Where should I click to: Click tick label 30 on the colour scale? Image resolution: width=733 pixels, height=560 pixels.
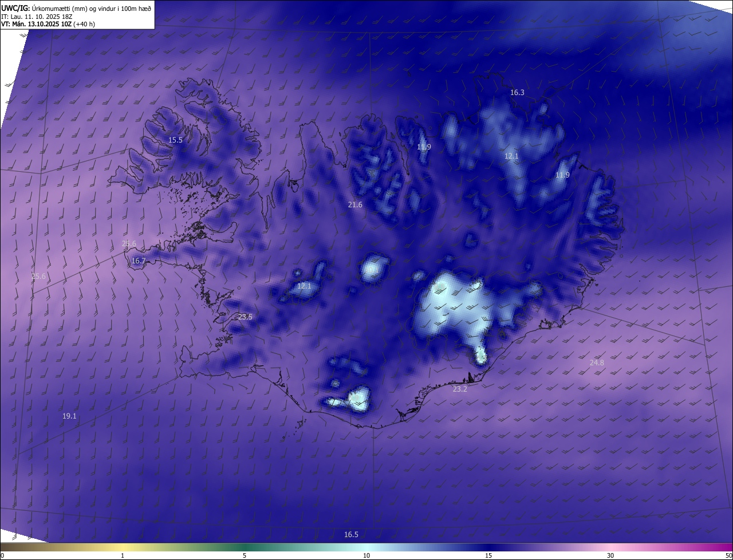[610, 555]
